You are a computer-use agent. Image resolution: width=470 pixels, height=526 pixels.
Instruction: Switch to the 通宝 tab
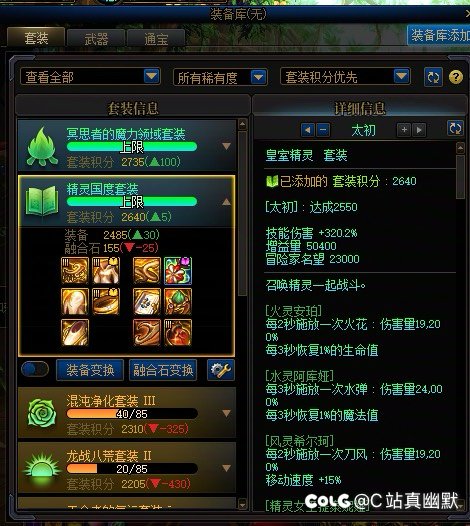(x=156, y=39)
